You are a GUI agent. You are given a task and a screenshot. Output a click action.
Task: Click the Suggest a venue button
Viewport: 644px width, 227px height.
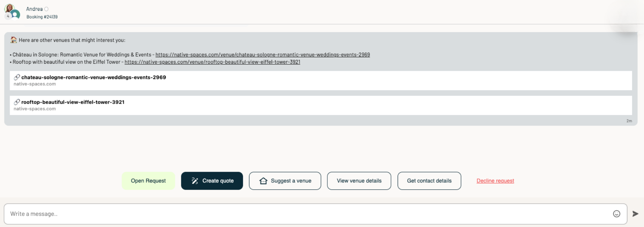point(285,181)
